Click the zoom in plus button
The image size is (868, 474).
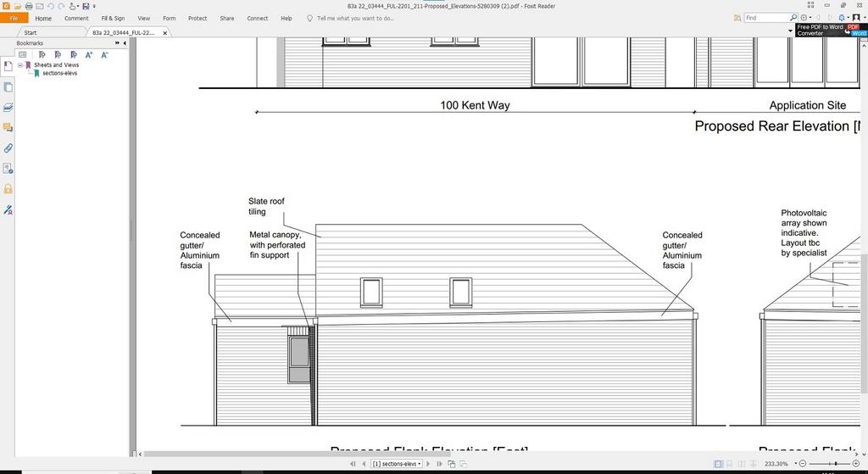[856, 464]
